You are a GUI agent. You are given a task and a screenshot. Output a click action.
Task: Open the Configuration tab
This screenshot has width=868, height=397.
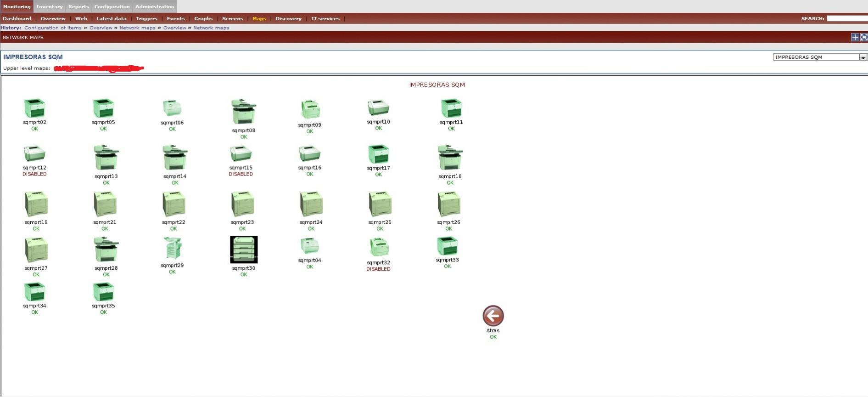pyautogui.click(x=112, y=6)
